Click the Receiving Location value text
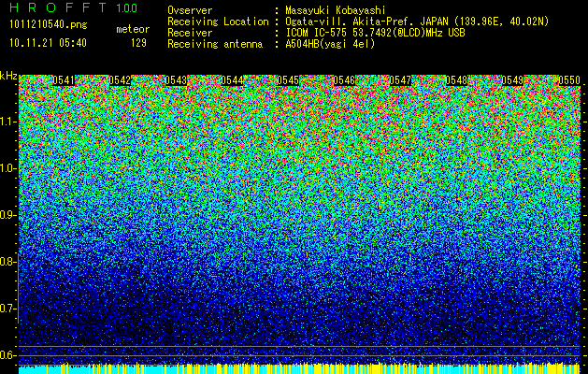This screenshot has height=374, width=588. point(417,22)
